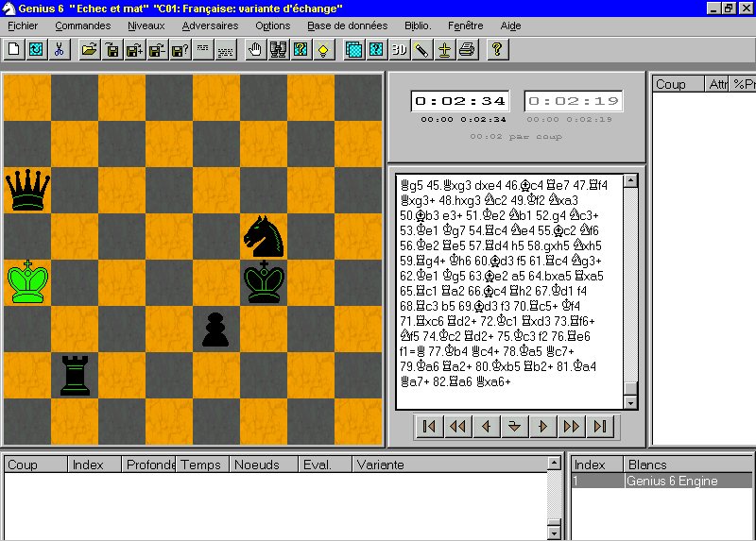Screen dimensions: 756x541
Task: Open the Fichier menu
Action: coord(23,25)
